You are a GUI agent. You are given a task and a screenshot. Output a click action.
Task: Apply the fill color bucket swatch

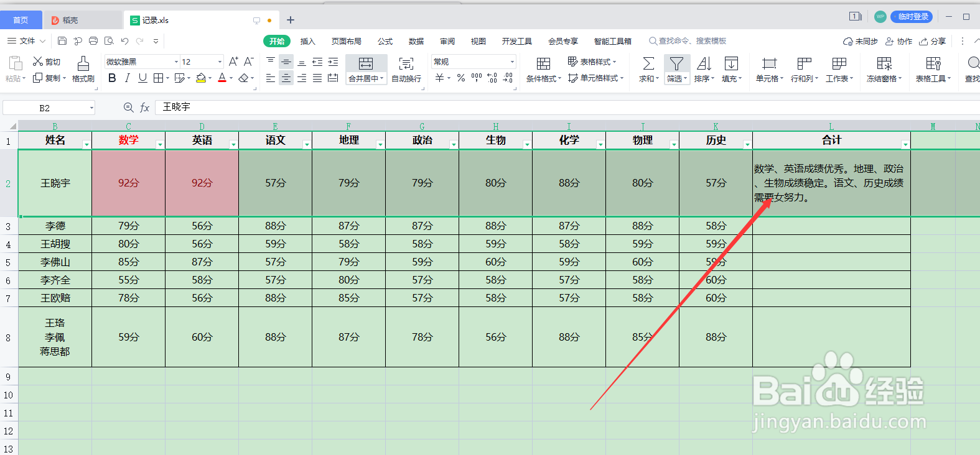click(x=201, y=78)
